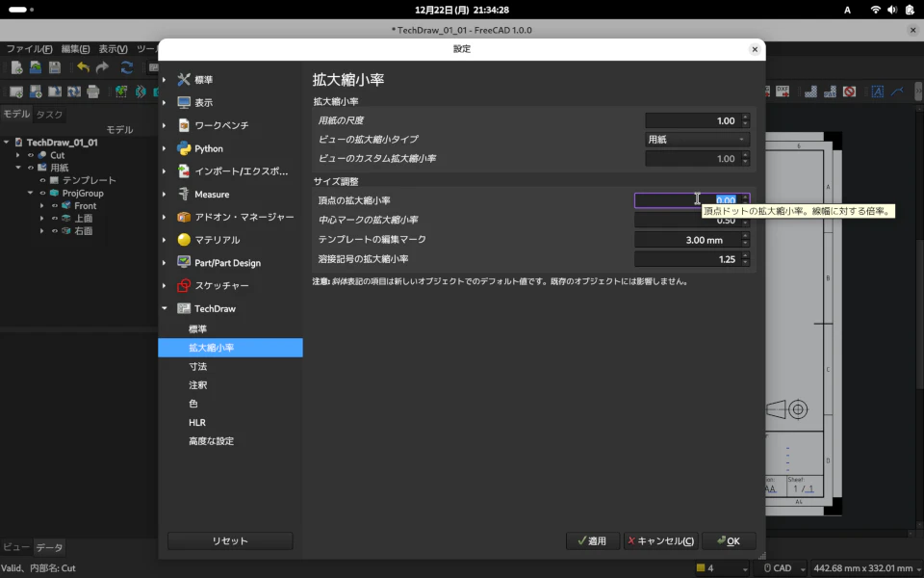Screen dimensions: 924x578
Task: Click the blue Refresh recompute icon
Action: point(127,67)
